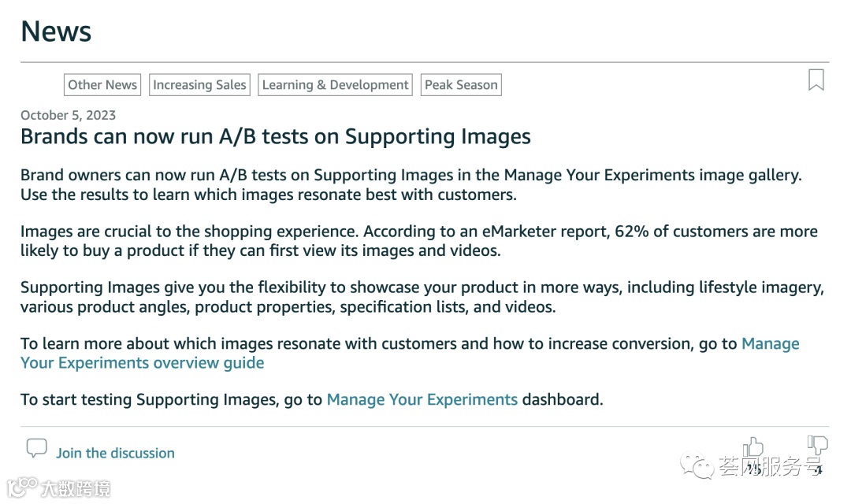Click the A/B tests article headline
This screenshot has height=504, width=851.
coord(275,136)
